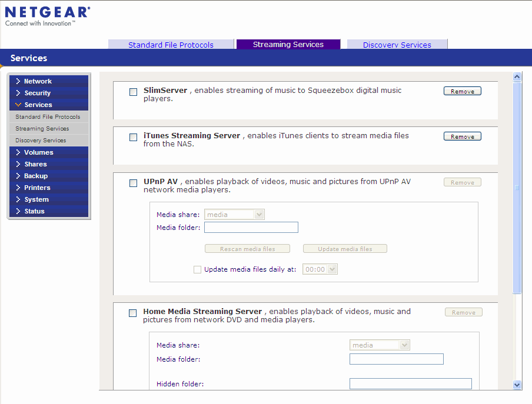Click Remove for UPnP AV
532x404 pixels.
(463, 182)
